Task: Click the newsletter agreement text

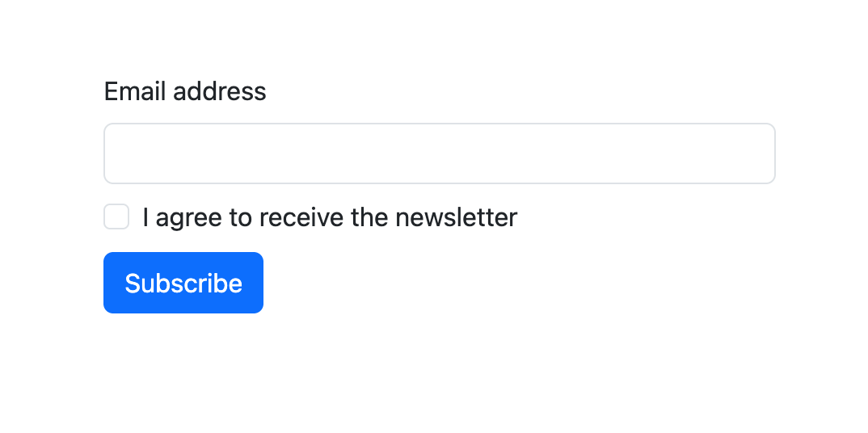Action: tap(329, 217)
